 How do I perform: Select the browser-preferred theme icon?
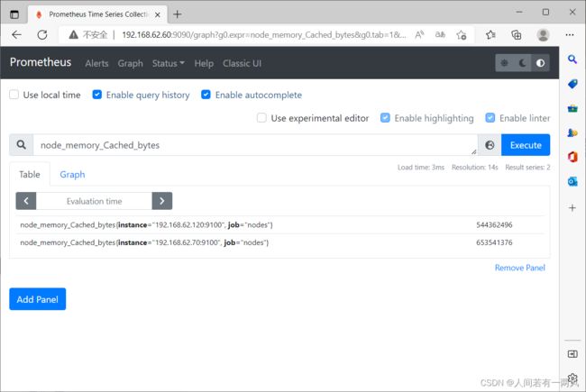540,63
